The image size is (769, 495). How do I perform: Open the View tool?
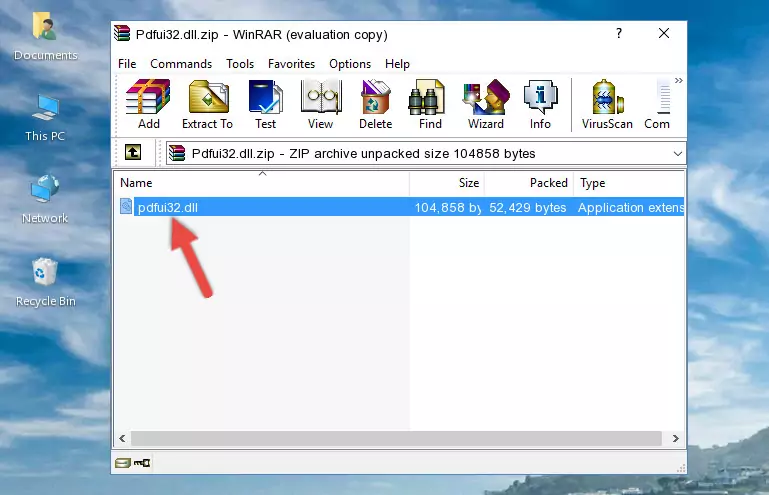pyautogui.click(x=321, y=104)
